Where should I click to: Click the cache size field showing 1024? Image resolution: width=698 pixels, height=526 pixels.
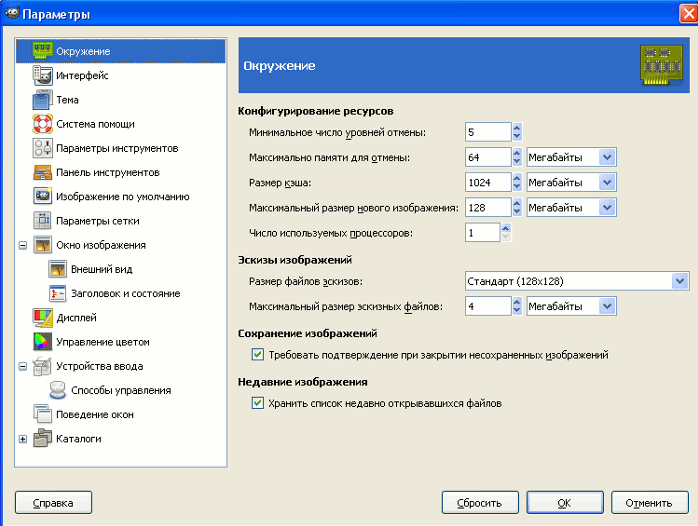[488, 182]
